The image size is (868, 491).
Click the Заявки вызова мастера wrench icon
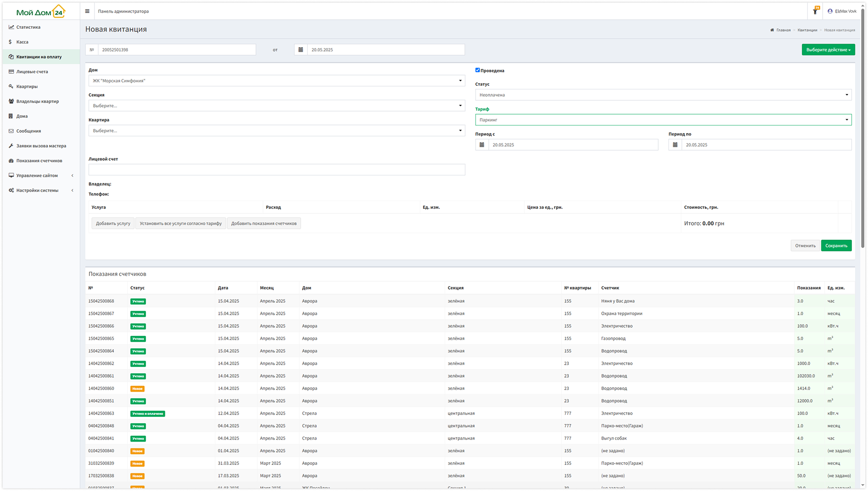pyautogui.click(x=11, y=146)
